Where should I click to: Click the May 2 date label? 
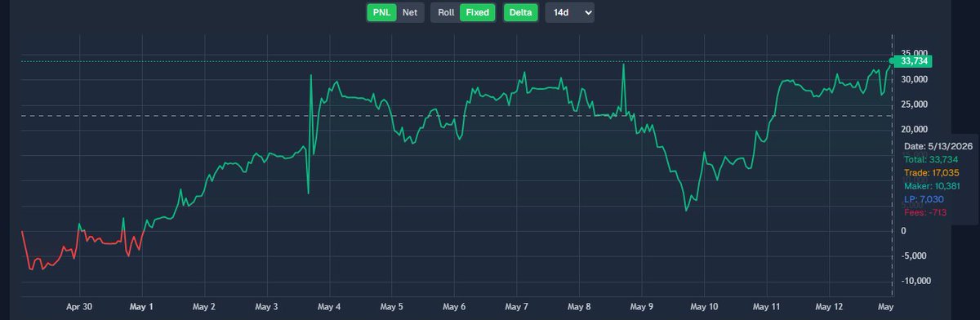coord(203,307)
